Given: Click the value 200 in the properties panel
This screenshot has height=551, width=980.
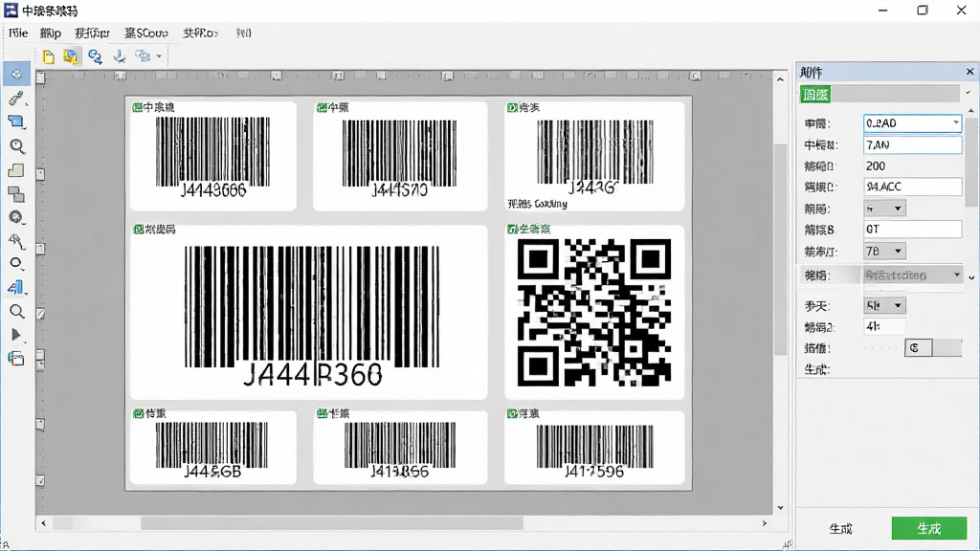Looking at the screenshot, I should [876, 166].
